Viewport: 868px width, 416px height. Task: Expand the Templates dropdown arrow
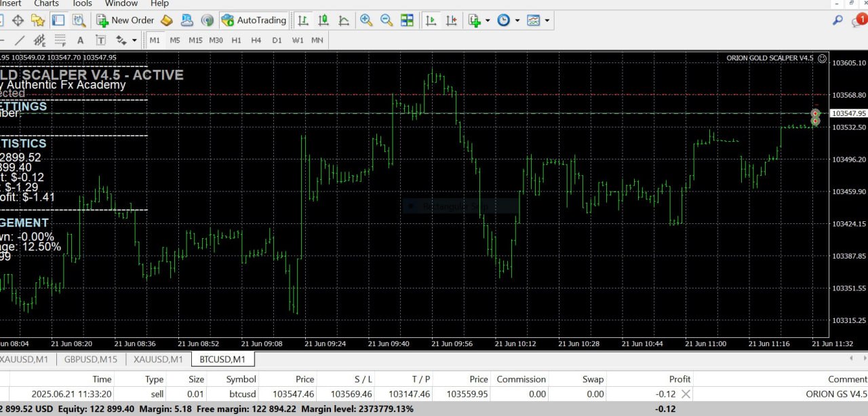[547, 20]
